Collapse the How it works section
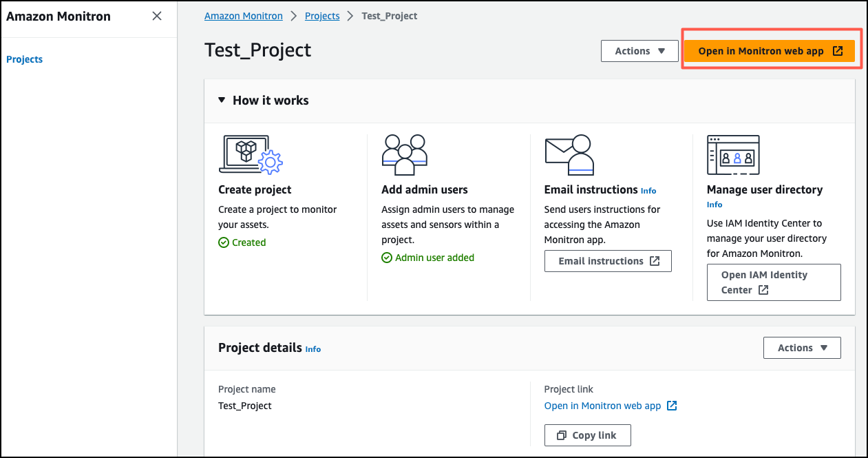The image size is (868, 458). pos(221,100)
